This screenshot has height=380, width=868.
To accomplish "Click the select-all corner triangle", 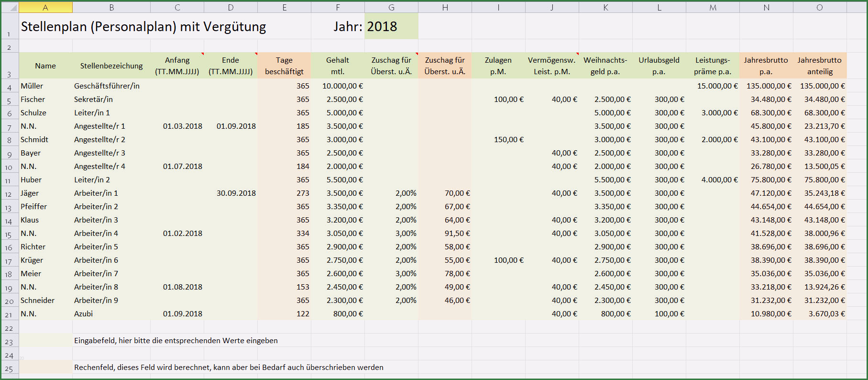I will click(x=10, y=7).
